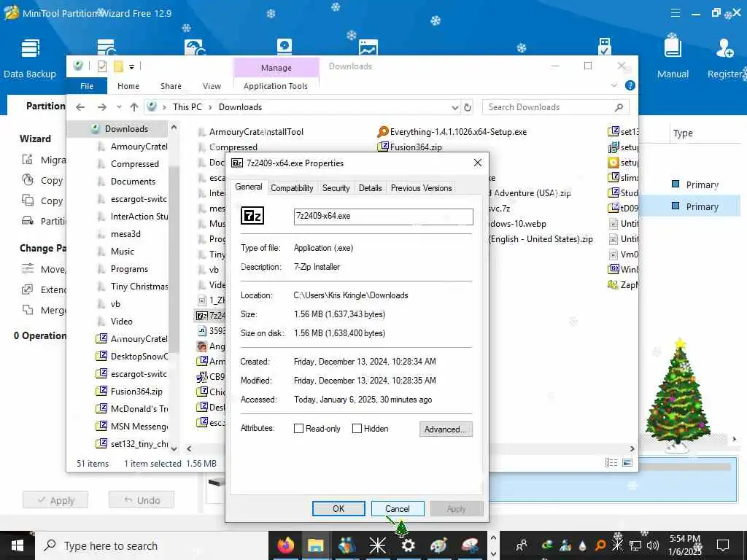Click Undo in MiniTool window
This screenshot has width=747, height=560.
141,500
